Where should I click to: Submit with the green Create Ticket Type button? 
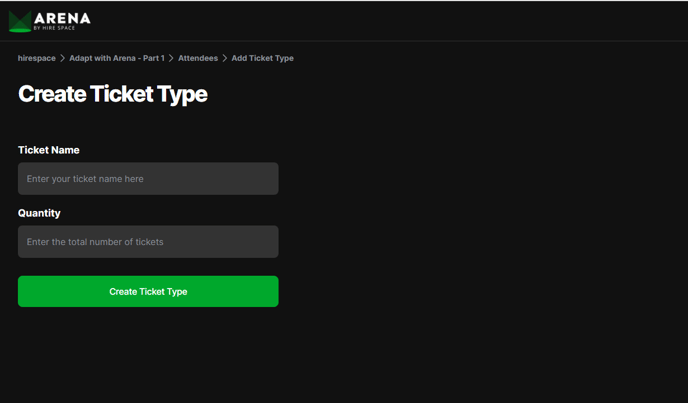148,291
